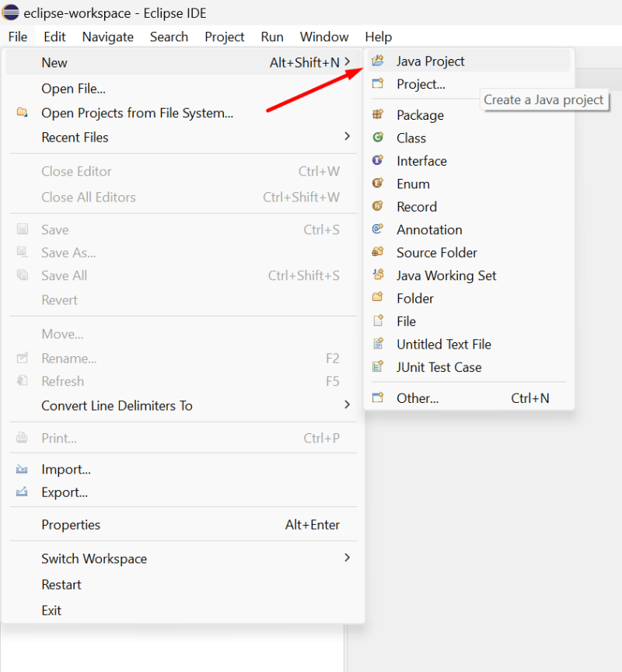Create a new Package
Viewport: 622px width, 672px height.
pos(468,115)
